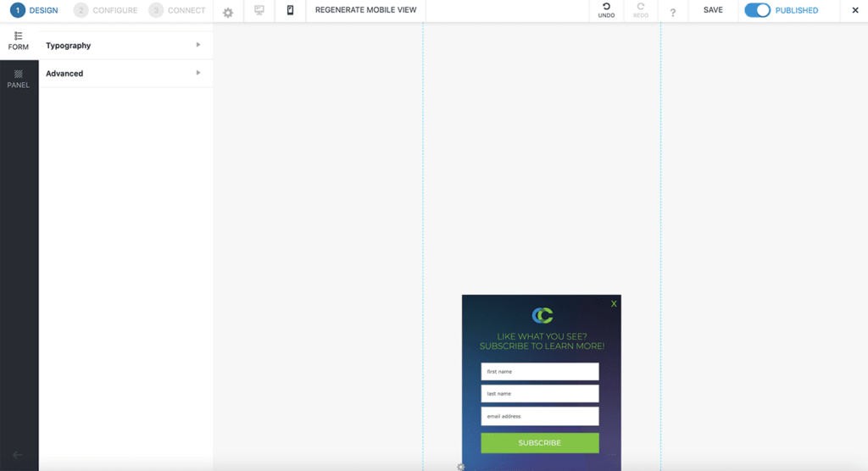
Task: Click the gear icon below the popup
Action: 460,467
